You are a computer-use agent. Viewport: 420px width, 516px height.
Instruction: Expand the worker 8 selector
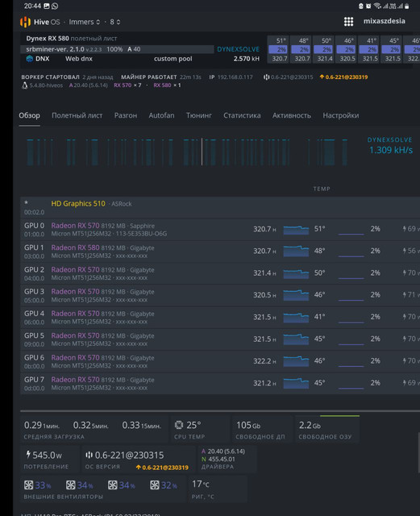pos(114,22)
